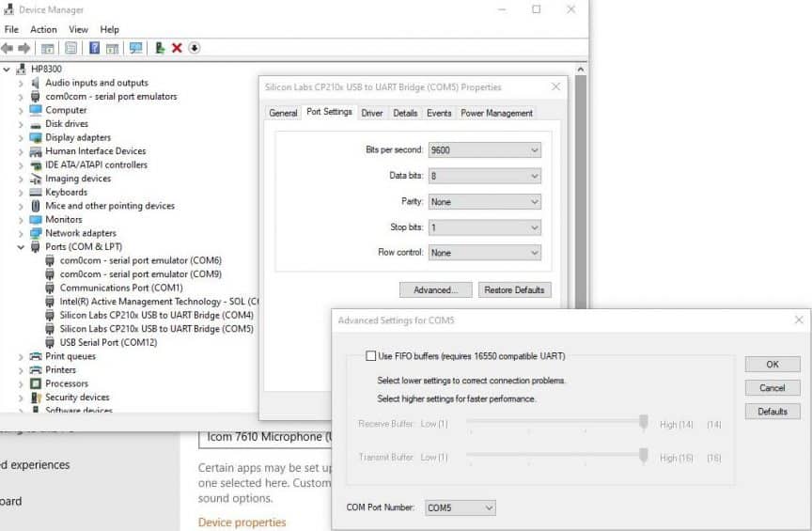Collapse the Ports (COM & LPT) node
The width and height of the screenshot is (812, 531).
pos(22,247)
